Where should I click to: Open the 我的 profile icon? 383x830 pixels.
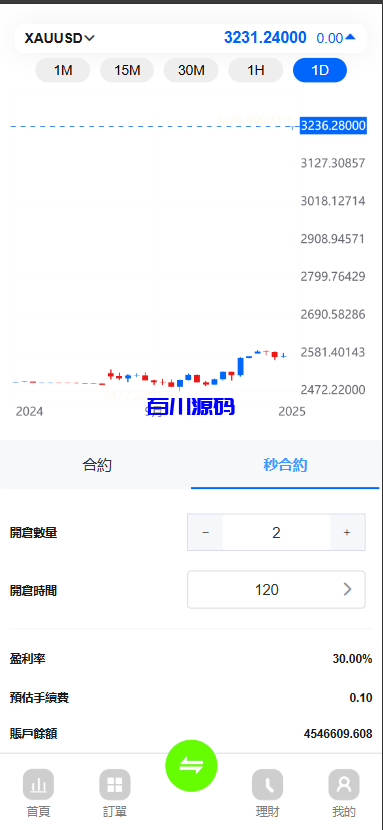click(344, 784)
